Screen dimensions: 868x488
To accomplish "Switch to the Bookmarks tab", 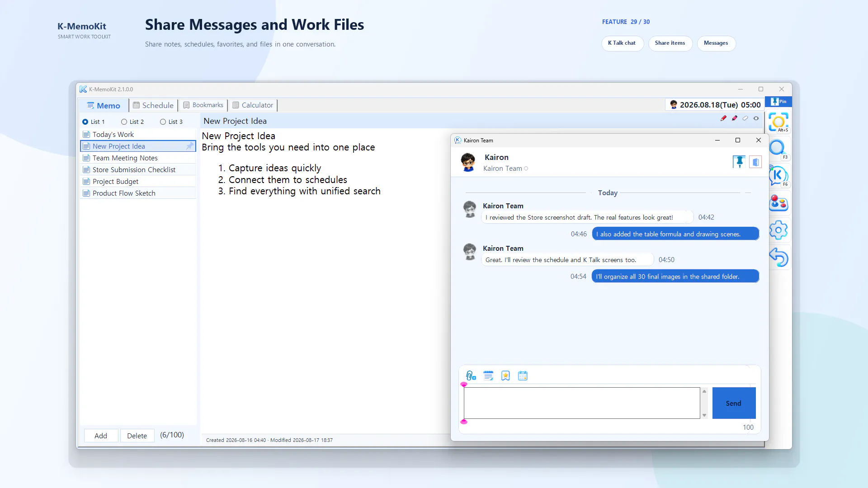I will tap(203, 105).
